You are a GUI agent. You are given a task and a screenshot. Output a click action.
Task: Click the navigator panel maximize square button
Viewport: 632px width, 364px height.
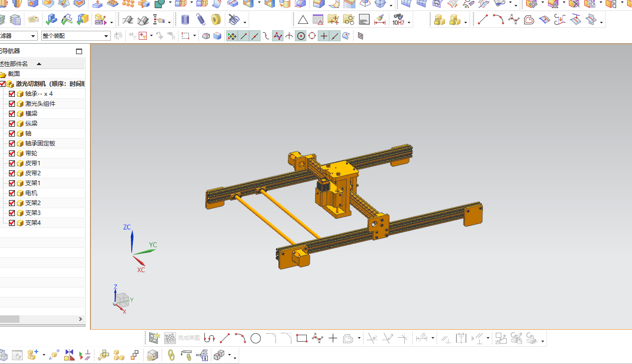[79, 51]
